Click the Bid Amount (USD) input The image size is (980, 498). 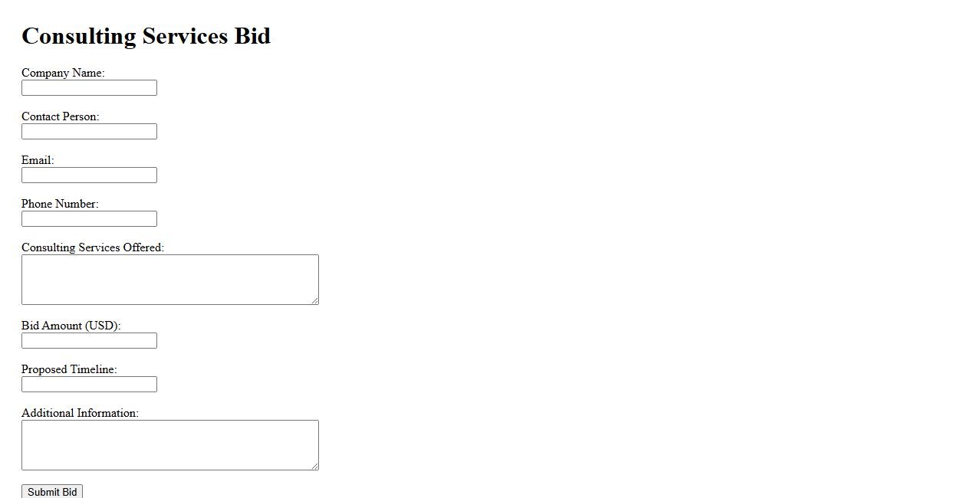pos(89,341)
